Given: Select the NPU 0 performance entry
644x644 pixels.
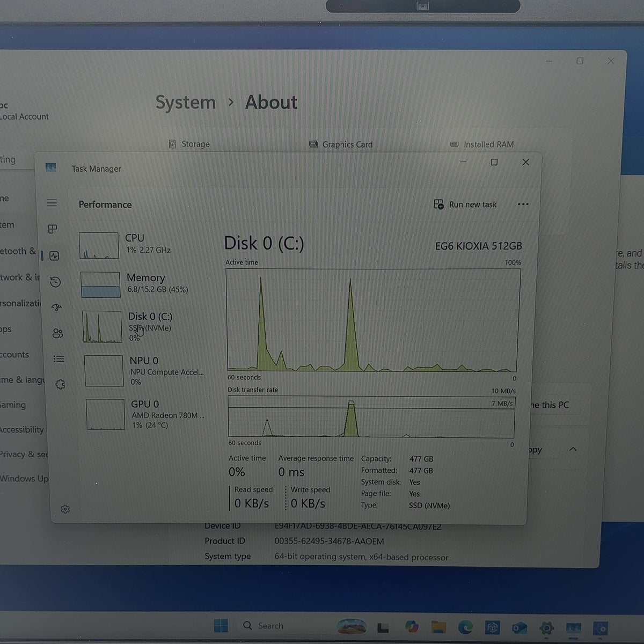Looking at the screenshot, I should [146, 370].
